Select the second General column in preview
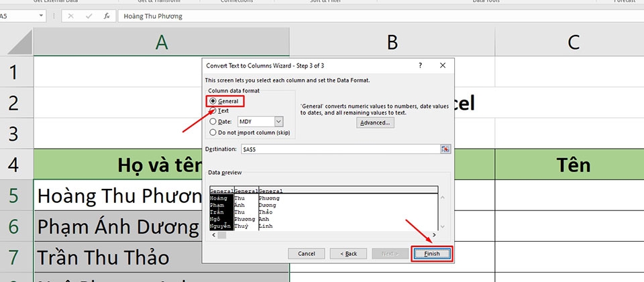This screenshot has width=644, height=282. (x=246, y=191)
